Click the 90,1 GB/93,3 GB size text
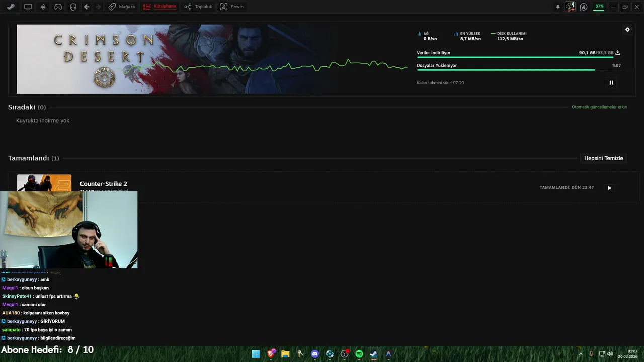The image size is (644, 362). (596, 53)
